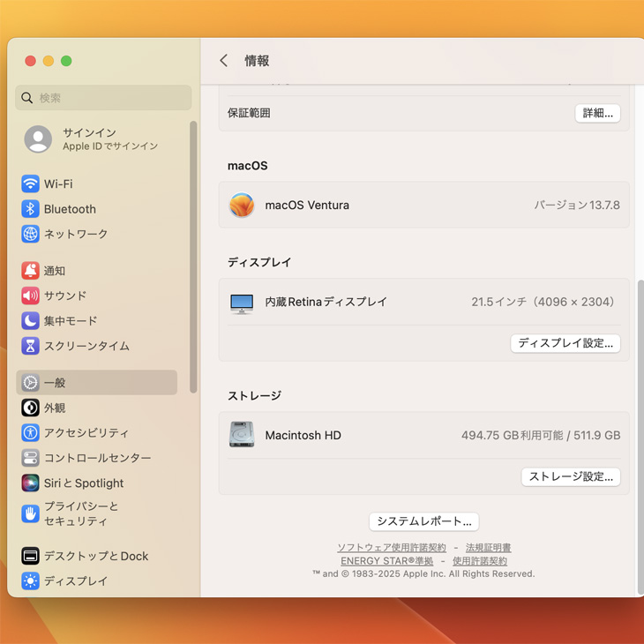Open the 集中モード moon icon
The height and width of the screenshot is (644, 644).
click(x=30, y=320)
